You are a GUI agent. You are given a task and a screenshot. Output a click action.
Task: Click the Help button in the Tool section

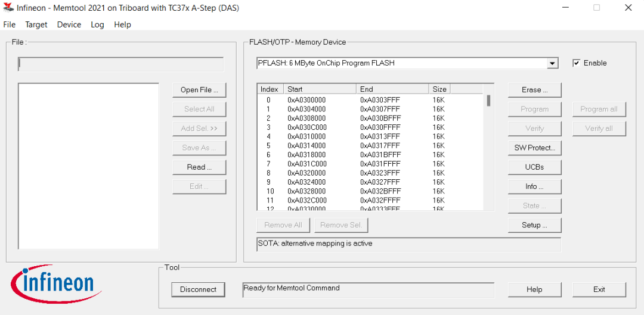(x=534, y=289)
